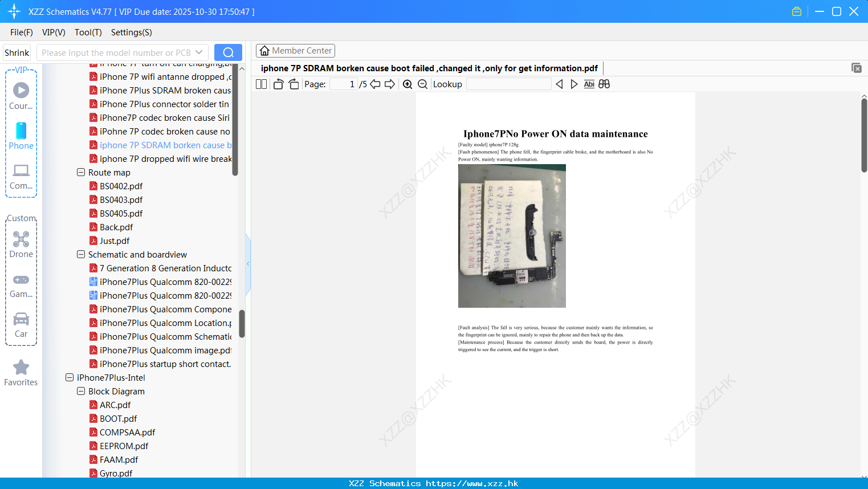The width and height of the screenshot is (868, 489).
Task: Click the Shrink button
Action: pyautogui.click(x=17, y=52)
